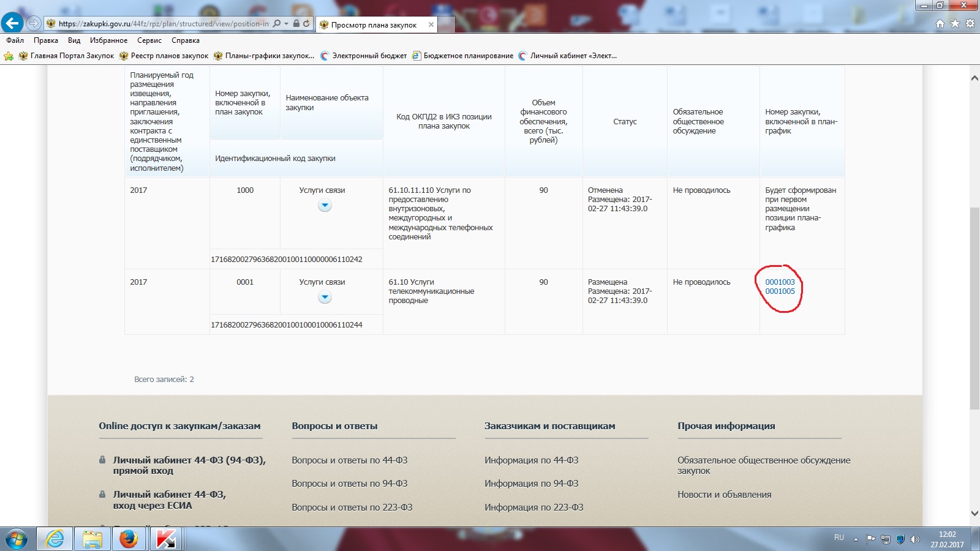Open Internet Explorer taskbar icon
This screenshot has width=980, height=551.
point(55,539)
